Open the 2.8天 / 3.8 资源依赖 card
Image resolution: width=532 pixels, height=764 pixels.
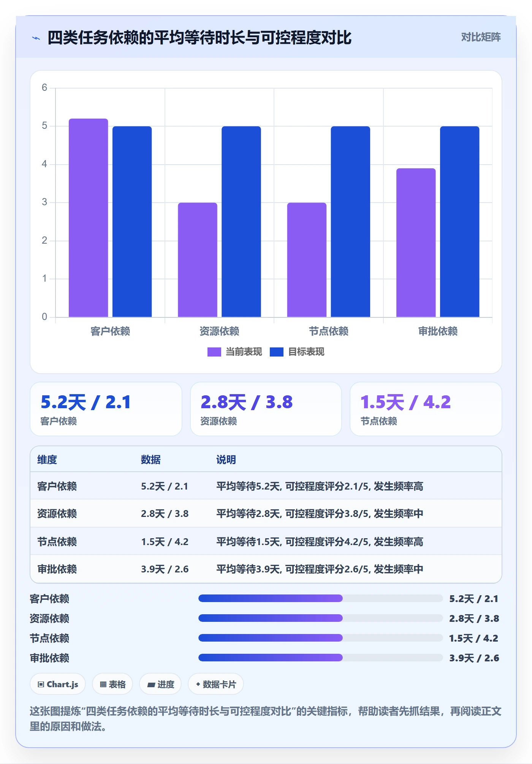coord(266,409)
